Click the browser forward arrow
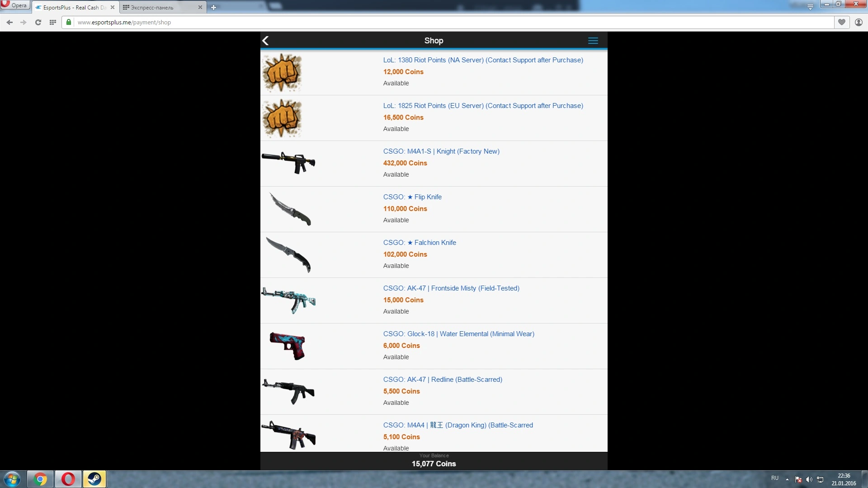 24,22
